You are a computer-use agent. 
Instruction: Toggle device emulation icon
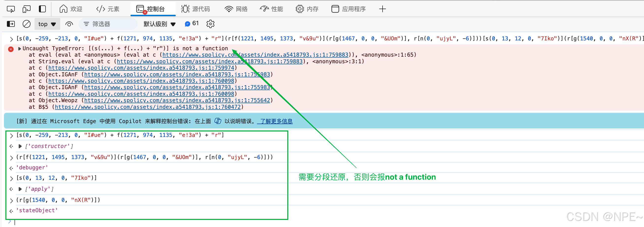click(x=26, y=9)
